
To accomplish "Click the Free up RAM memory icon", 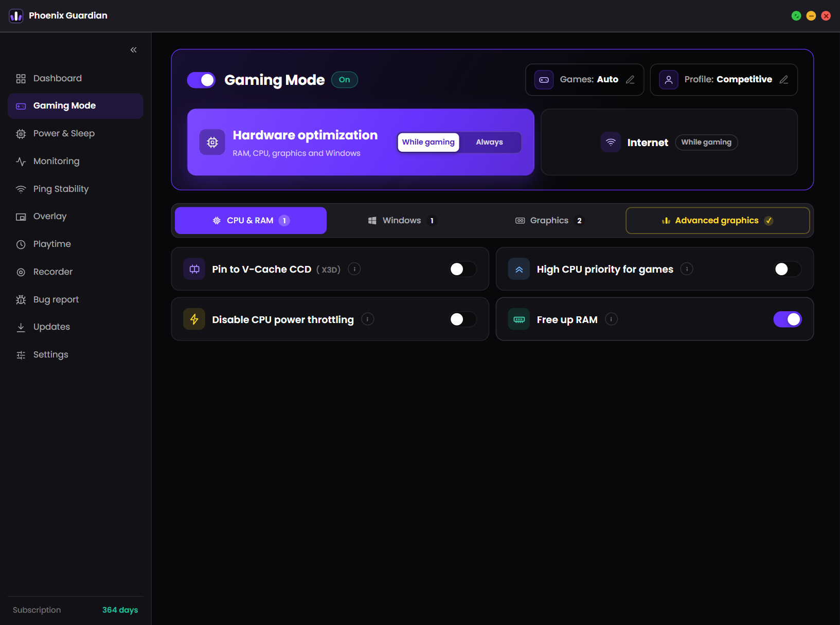I will click(519, 319).
